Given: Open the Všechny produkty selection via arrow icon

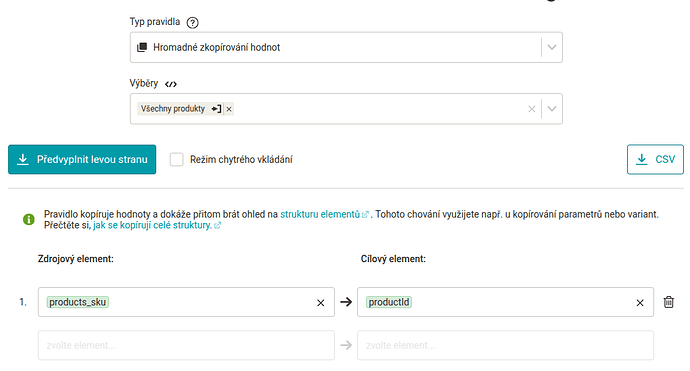Looking at the screenshot, I should pos(216,109).
